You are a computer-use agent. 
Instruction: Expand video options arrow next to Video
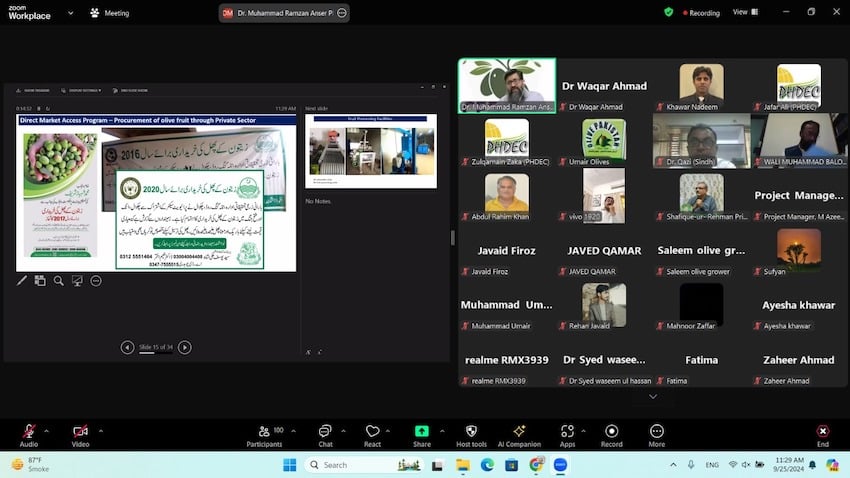100,430
